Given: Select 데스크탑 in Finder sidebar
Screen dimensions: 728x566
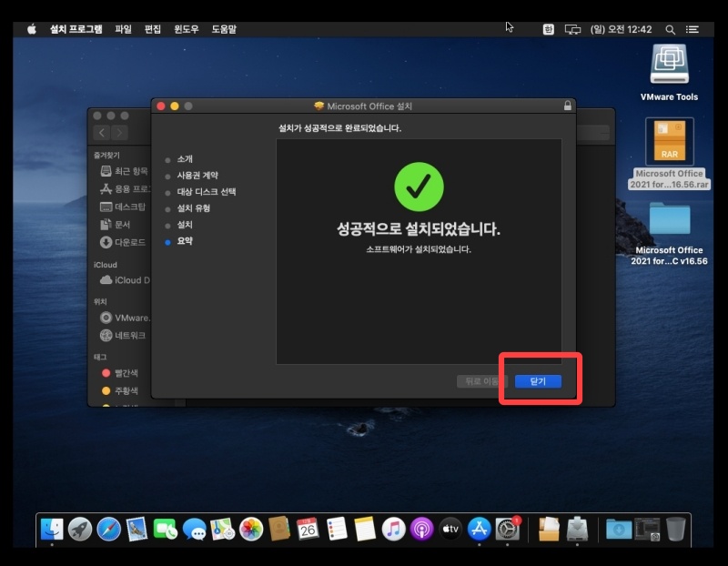Looking at the screenshot, I should point(123,207).
